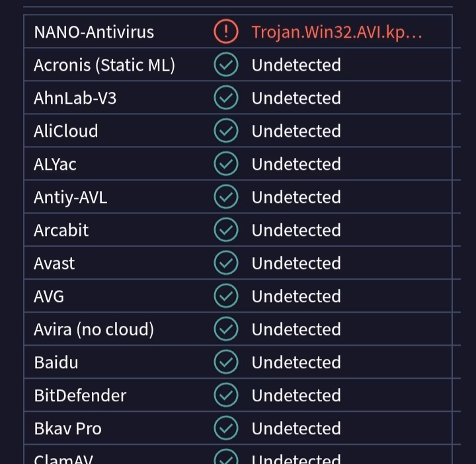476x464 pixels.
Task: Click the green check icon for ALYac
Action: coord(226,163)
